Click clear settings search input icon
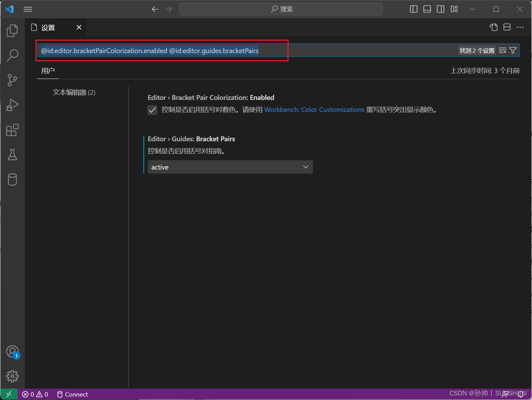 (x=502, y=50)
